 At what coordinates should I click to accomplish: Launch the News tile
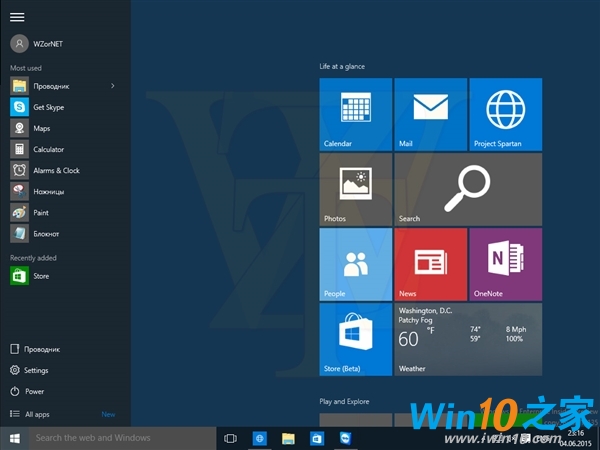[430, 264]
